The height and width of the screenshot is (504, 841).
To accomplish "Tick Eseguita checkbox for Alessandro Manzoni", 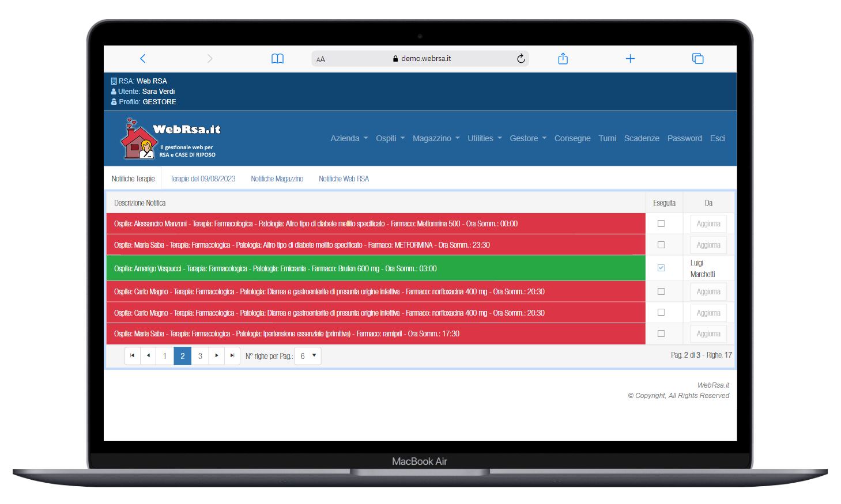I will (661, 223).
